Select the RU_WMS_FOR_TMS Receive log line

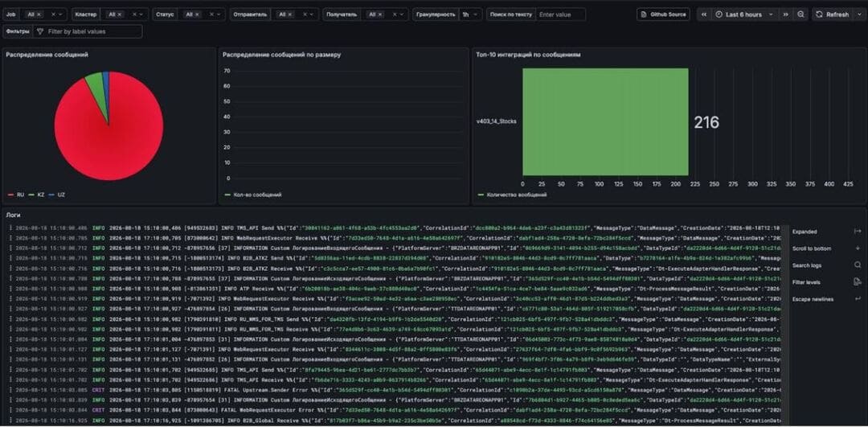pyautogui.click(x=394, y=329)
